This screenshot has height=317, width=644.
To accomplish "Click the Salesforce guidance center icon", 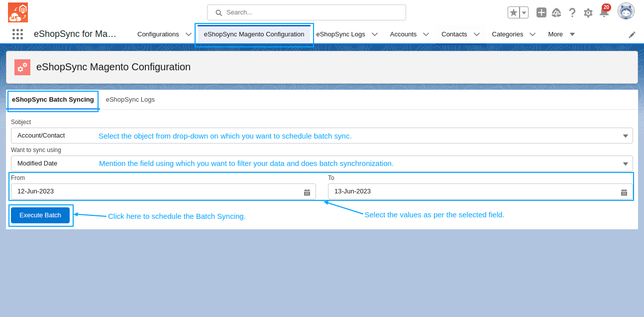I will click(x=556, y=12).
